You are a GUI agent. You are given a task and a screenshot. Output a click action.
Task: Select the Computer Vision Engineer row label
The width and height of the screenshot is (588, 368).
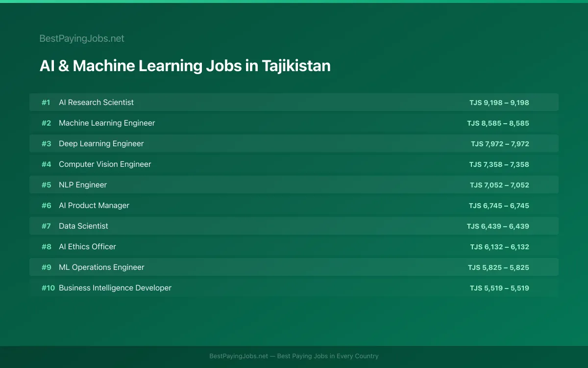point(105,164)
